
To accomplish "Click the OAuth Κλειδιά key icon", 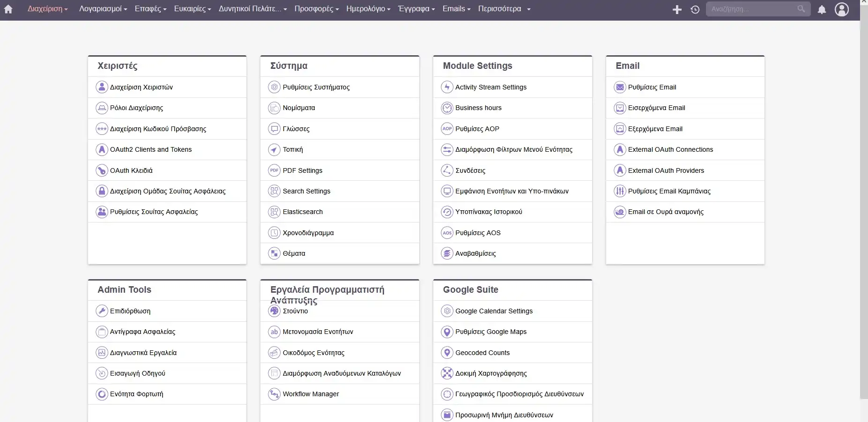I will pos(102,170).
